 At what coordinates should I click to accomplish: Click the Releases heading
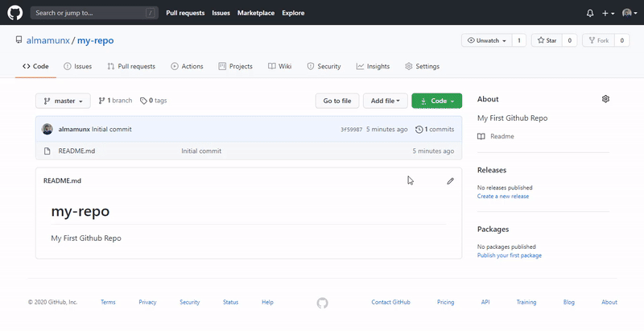[492, 170]
